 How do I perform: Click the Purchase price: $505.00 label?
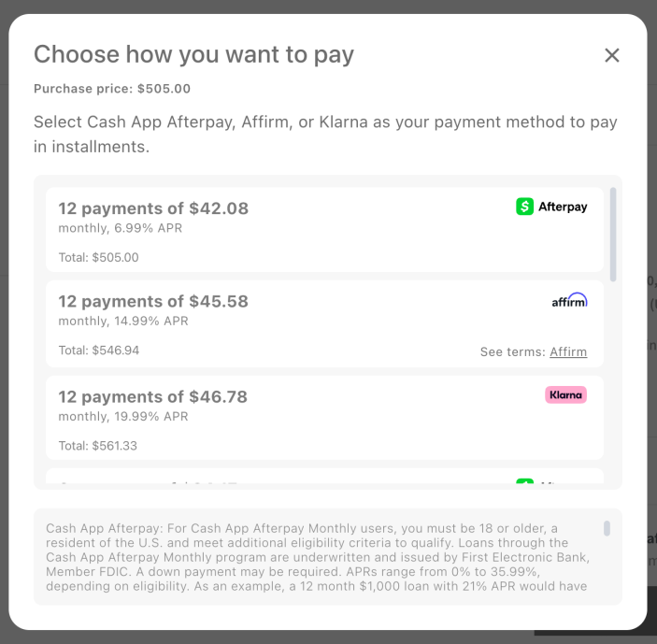(x=112, y=89)
